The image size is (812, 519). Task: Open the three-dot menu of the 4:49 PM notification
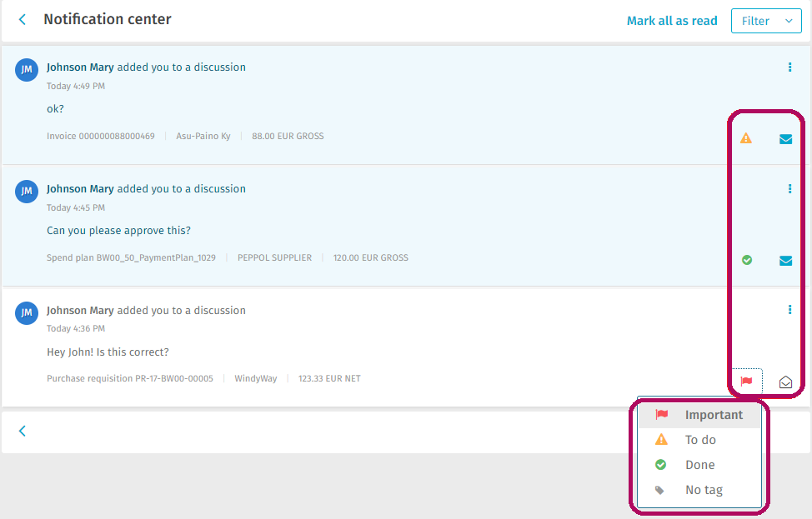pyautogui.click(x=789, y=67)
